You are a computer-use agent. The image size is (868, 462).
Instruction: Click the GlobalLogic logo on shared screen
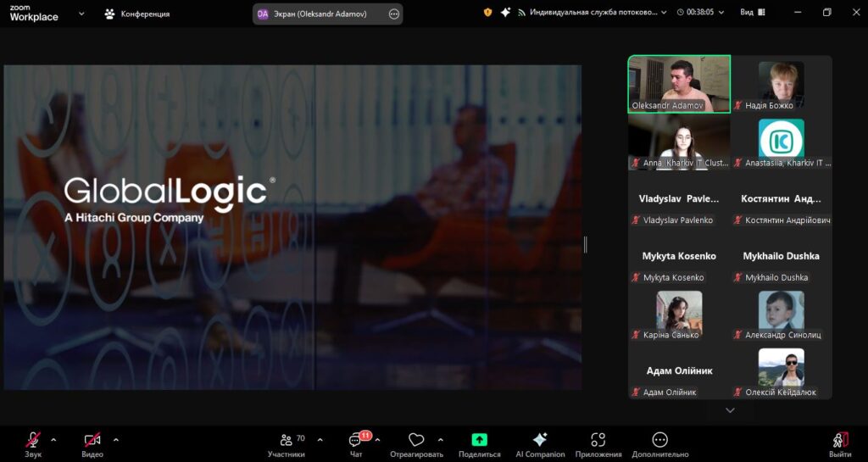tap(170, 200)
